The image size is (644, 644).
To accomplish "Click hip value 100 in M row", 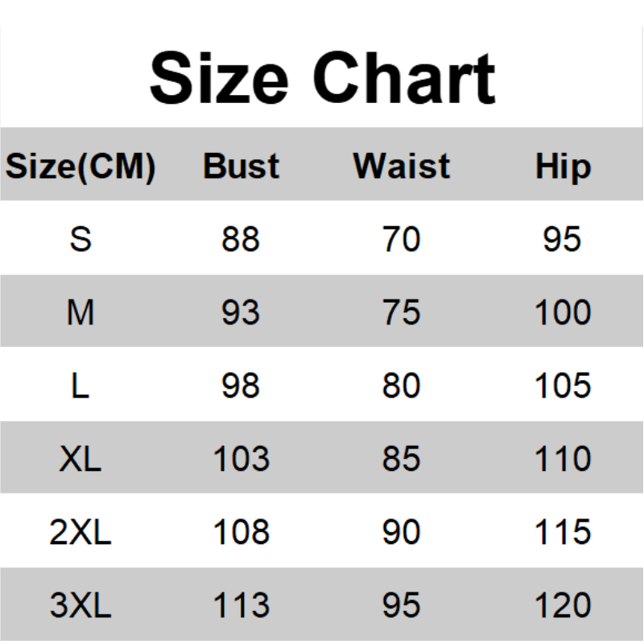I will [563, 312].
